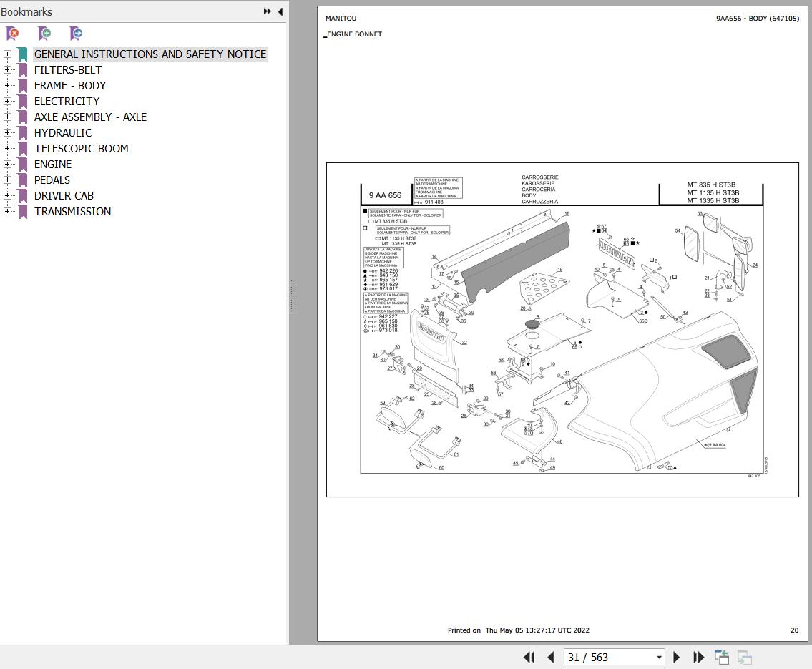812x669 pixels.
Task: Expand the ELECTRICITY bookmark node
Action: [x=6, y=101]
